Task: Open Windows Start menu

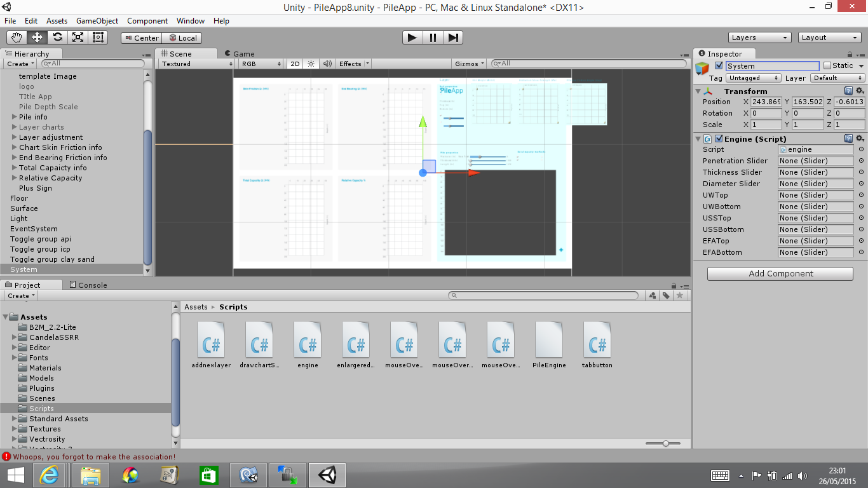Action: click(x=15, y=475)
